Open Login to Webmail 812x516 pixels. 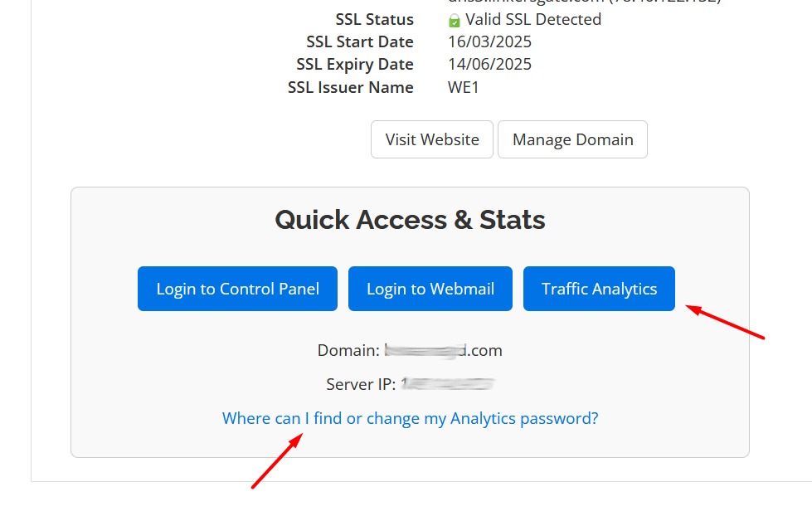430,289
